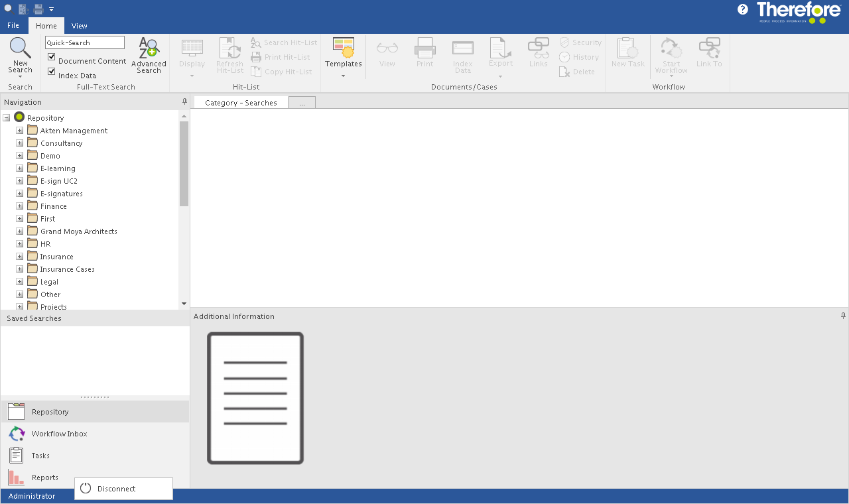Collapse the Repository root node

[x=7, y=118]
